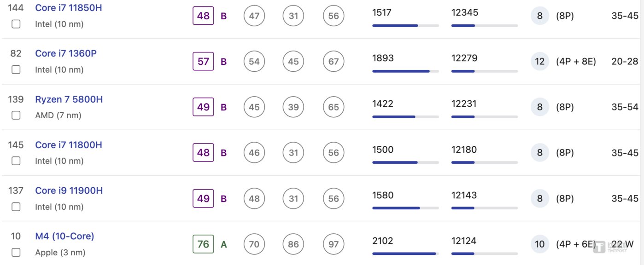
Task: Open the Core i7 1360P page
Action: pos(66,53)
